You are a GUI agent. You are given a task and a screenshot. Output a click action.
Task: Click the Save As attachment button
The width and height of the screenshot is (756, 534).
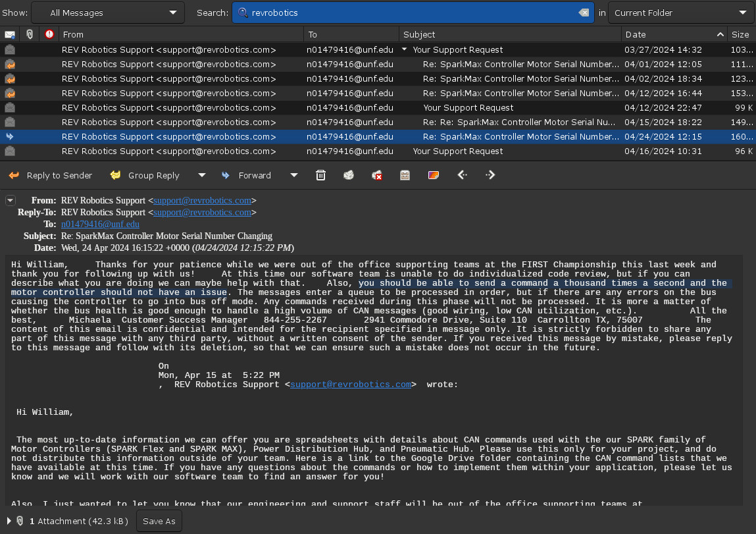click(159, 521)
